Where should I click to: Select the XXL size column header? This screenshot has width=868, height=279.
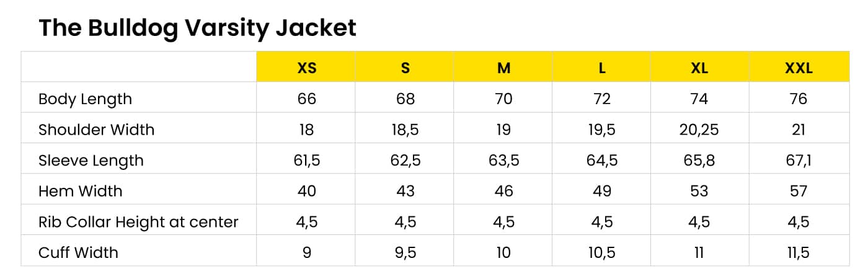click(x=799, y=68)
